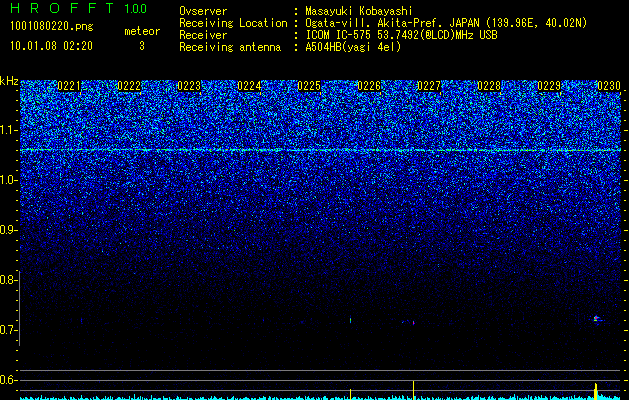Click the observer name Masayuki Kobayashi
Image resolution: width=629 pixels, height=400 pixels.
tap(359, 11)
